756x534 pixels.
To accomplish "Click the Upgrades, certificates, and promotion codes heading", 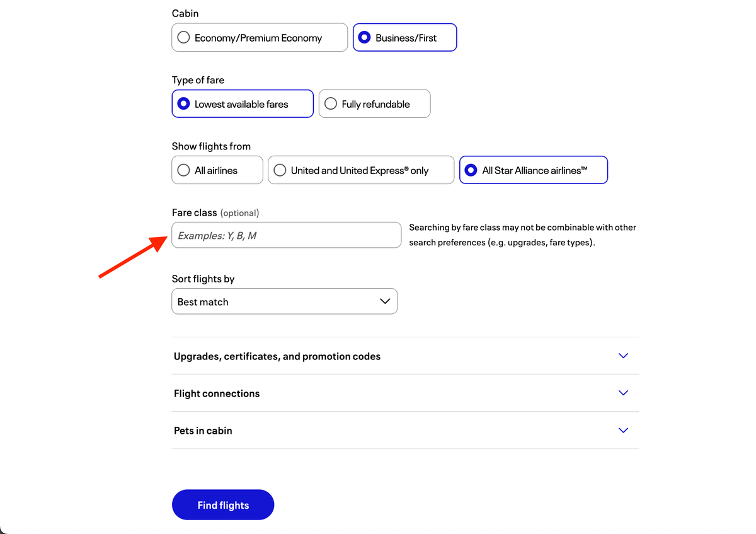I will coord(277,356).
